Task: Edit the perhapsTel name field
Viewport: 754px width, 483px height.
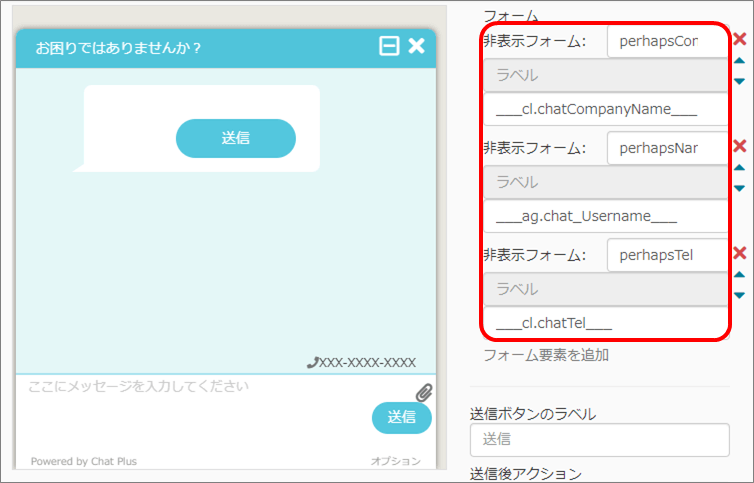Action: click(x=668, y=255)
